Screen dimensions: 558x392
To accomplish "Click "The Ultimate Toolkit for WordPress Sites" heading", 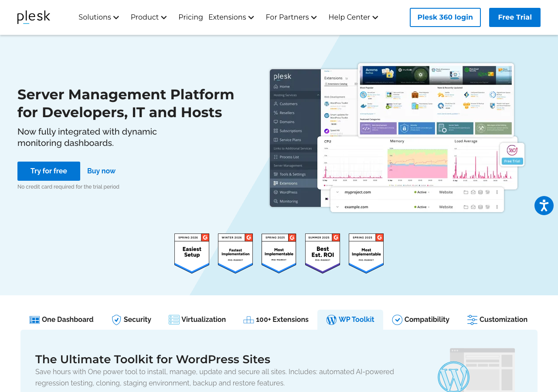I will (153, 359).
